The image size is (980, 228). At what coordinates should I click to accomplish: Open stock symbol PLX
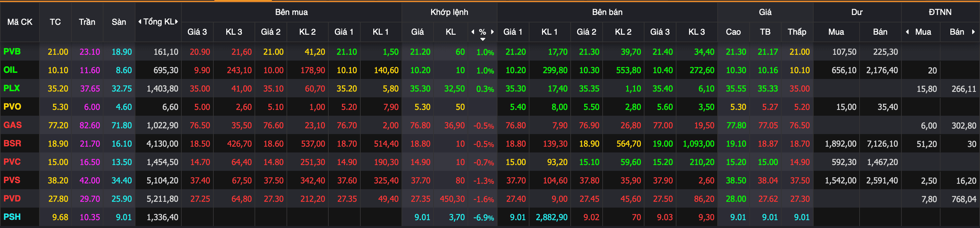(12, 88)
